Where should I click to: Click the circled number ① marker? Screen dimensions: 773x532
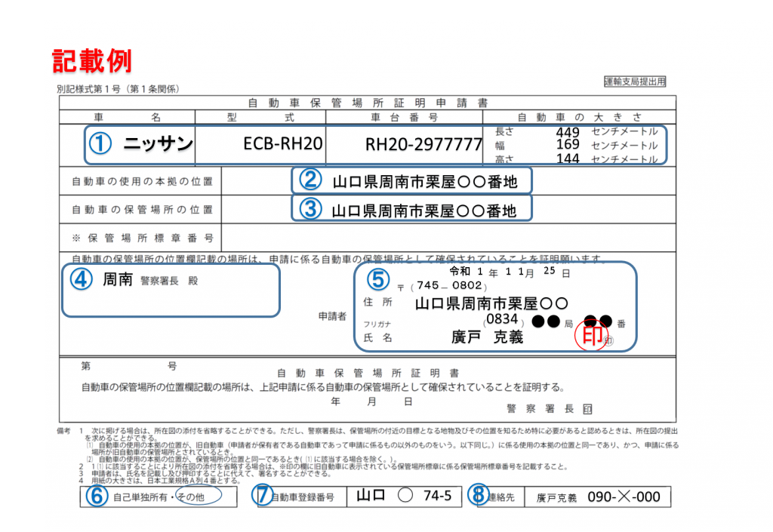pyautogui.click(x=100, y=144)
